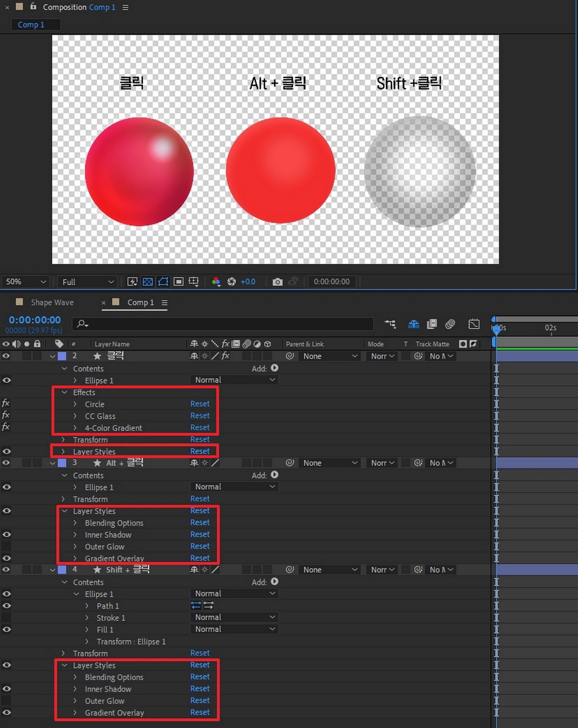Click the composition mini-flowchart icon
The height and width of the screenshot is (728, 578).
coord(390,324)
